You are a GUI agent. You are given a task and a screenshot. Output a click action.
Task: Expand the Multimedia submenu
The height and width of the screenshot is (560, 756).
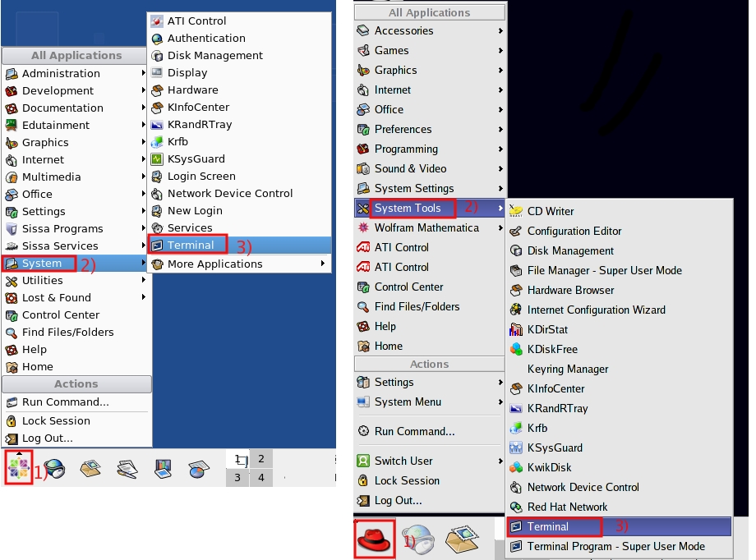tap(143, 177)
